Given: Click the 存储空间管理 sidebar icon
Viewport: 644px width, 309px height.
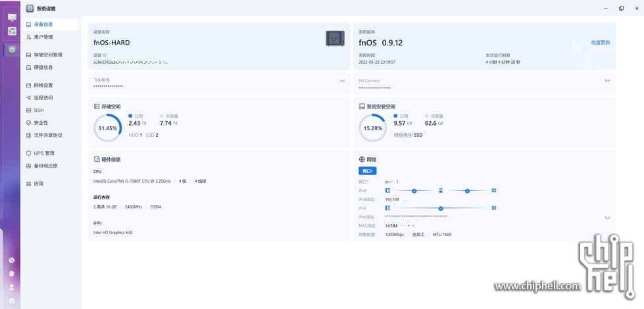Looking at the screenshot, I should (28, 55).
